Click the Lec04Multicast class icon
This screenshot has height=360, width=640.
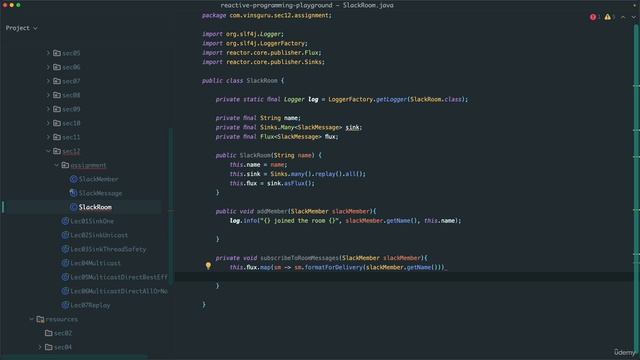tap(65, 263)
